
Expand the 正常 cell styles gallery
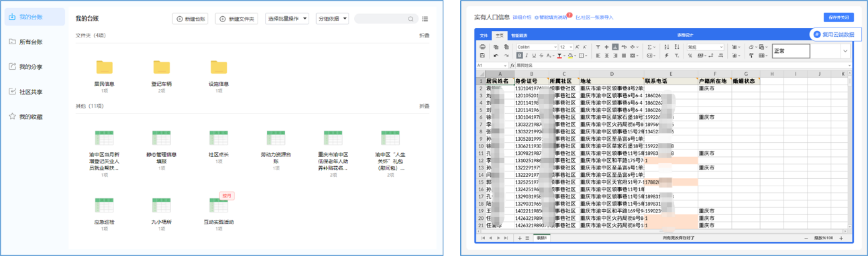tap(845, 51)
